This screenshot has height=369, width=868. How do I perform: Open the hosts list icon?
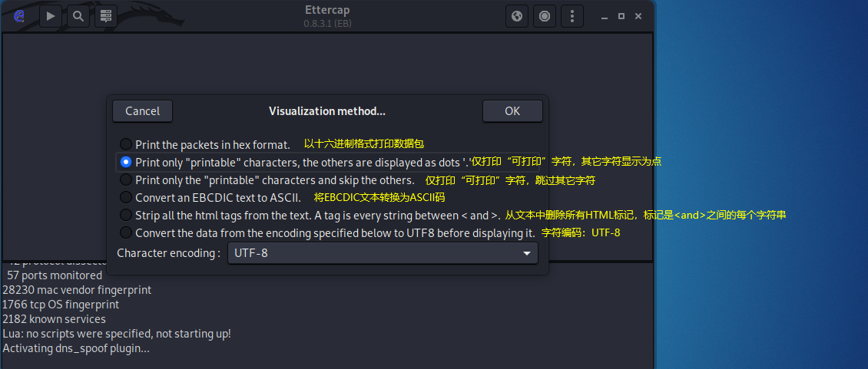(105, 16)
